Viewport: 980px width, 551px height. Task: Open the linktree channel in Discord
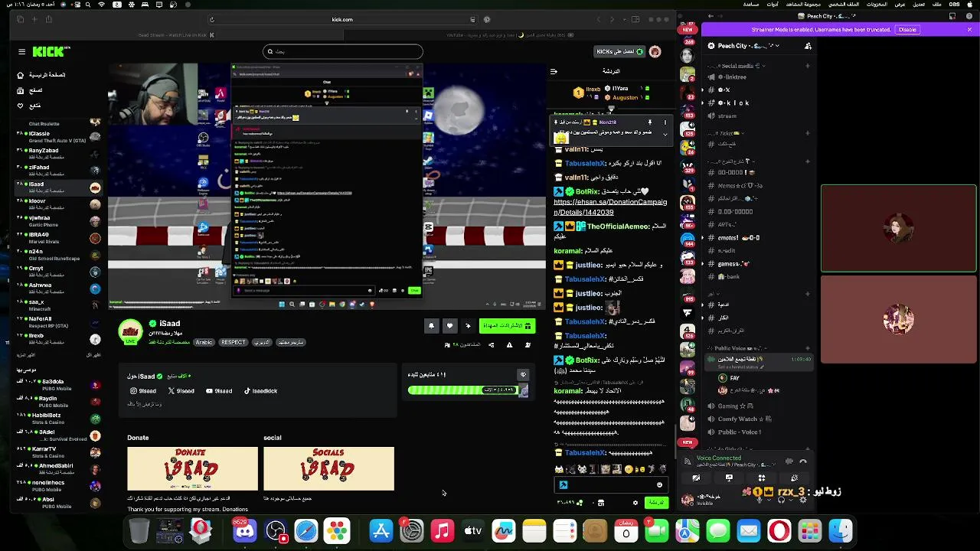(x=731, y=77)
